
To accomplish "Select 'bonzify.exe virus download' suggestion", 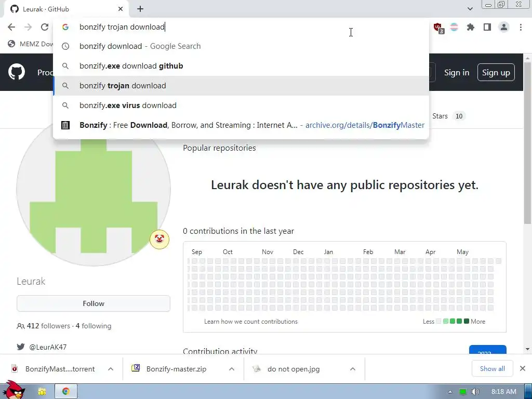I will 241,105.
